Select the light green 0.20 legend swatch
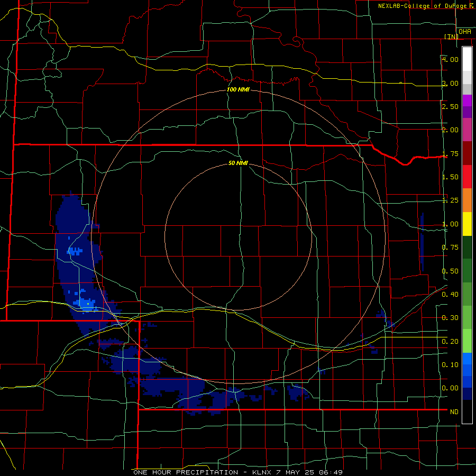This screenshot has width=476, height=476. click(x=467, y=341)
